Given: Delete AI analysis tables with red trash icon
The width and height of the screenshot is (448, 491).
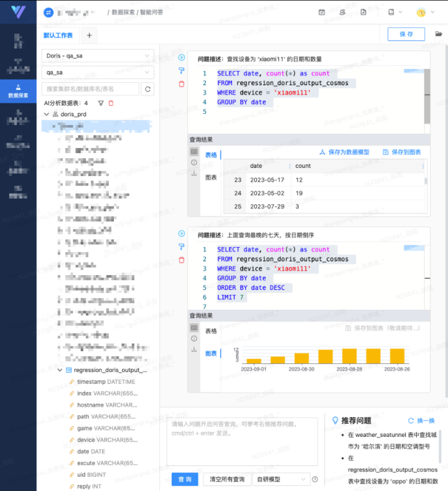Looking at the screenshot, I should tap(111, 103).
